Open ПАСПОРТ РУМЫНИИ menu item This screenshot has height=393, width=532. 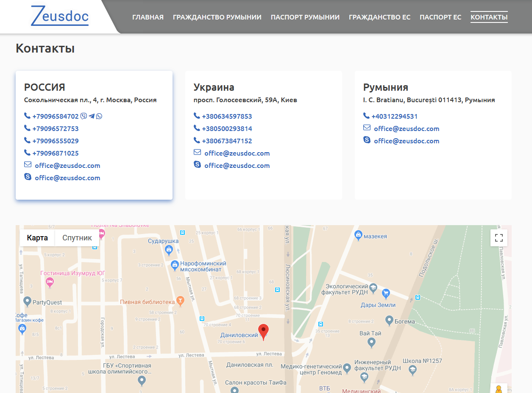(305, 17)
